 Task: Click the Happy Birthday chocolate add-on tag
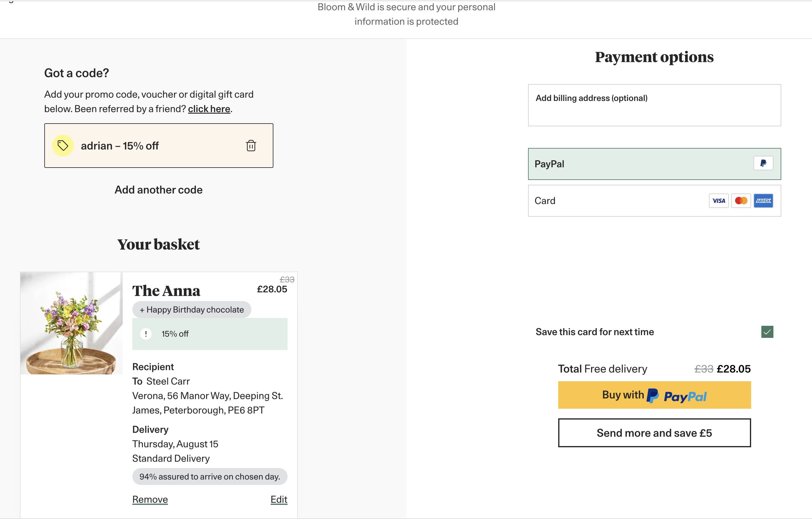[191, 310]
